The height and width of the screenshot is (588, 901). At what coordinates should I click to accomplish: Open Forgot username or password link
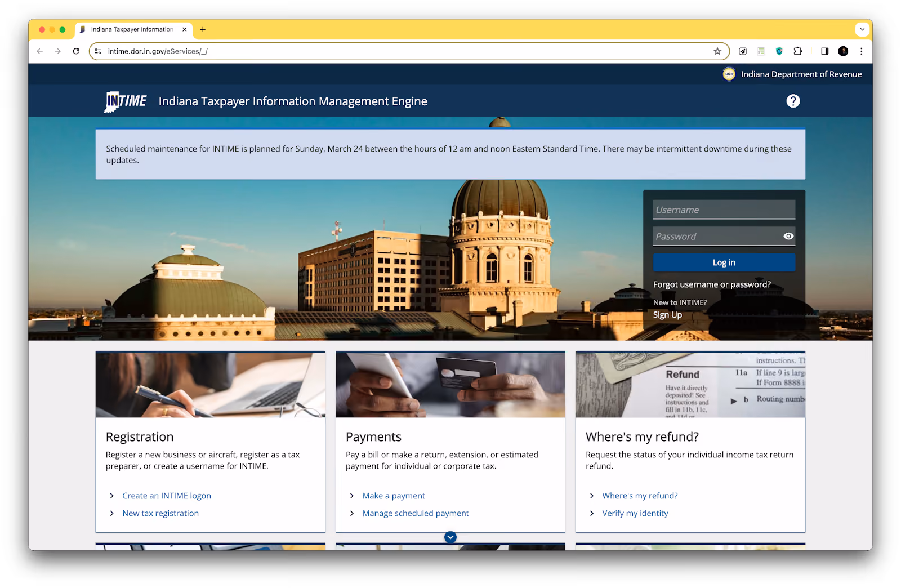[712, 284]
